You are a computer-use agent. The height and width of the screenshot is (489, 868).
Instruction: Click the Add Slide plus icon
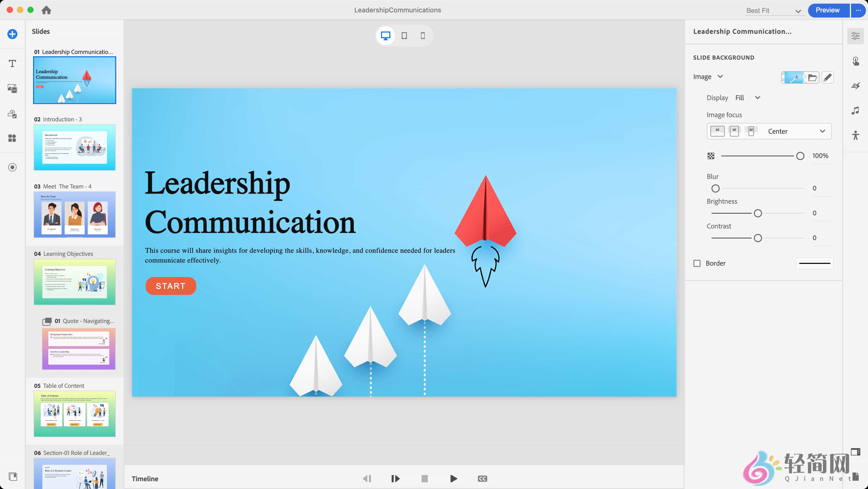pyautogui.click(x=12, y=34)
